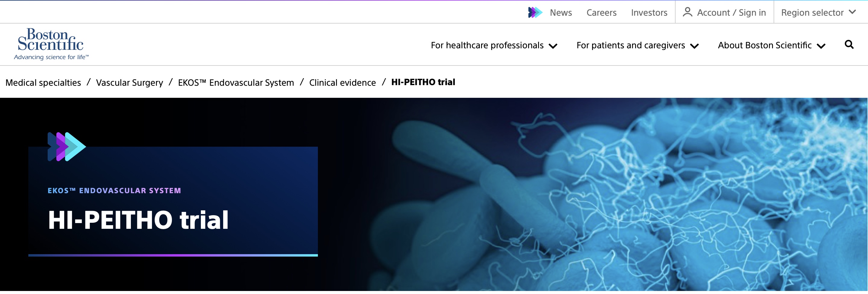Expand About Boston Scientific menu
Screen dimensions: 868x294
point(771,45)
